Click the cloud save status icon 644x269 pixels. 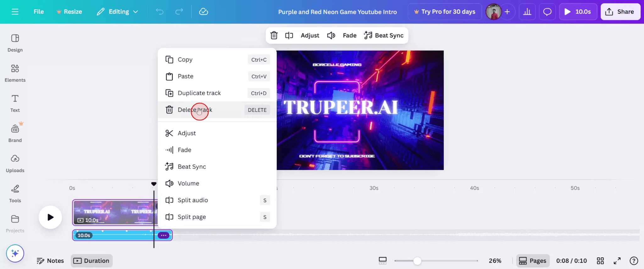[203, 12]
